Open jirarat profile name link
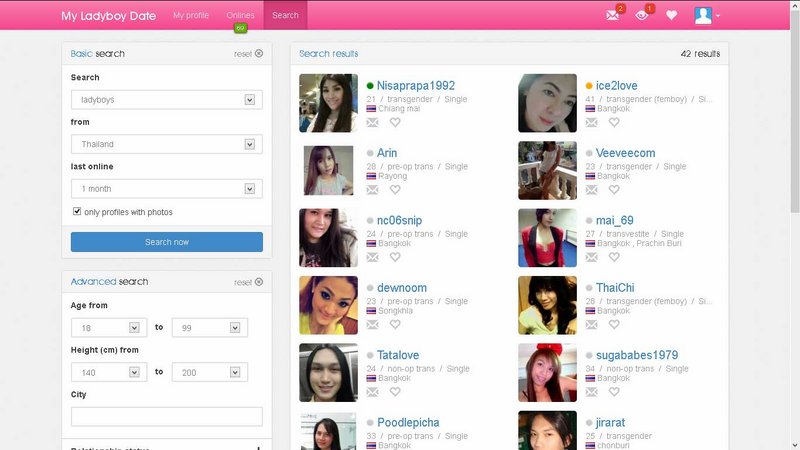Viewport: 800px width, 450px height. click(x=610, y=422)
